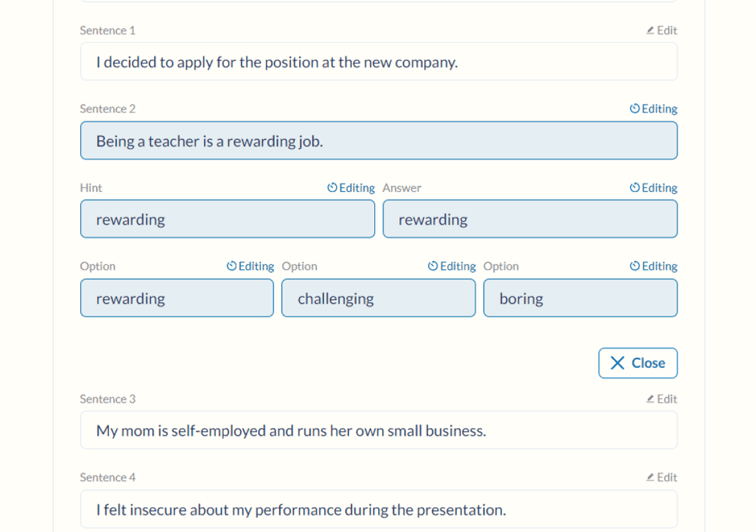756x532 pixels.
Task: Click the X icon inside the Close button
Action: [x=618, y=363]
